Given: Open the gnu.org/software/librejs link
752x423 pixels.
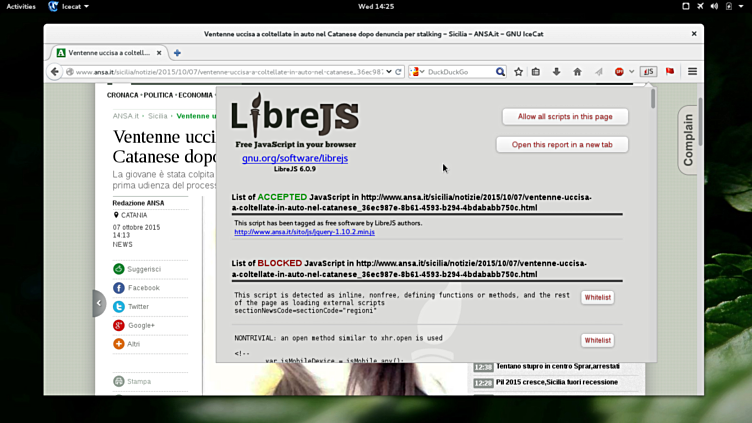Looking at the screenshot, I should point(295,158).
